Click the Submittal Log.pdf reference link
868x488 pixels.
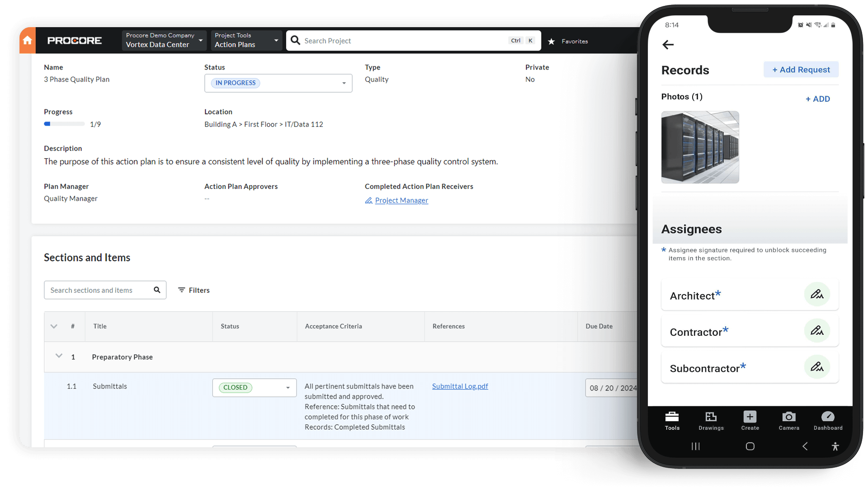coord(460,386)
